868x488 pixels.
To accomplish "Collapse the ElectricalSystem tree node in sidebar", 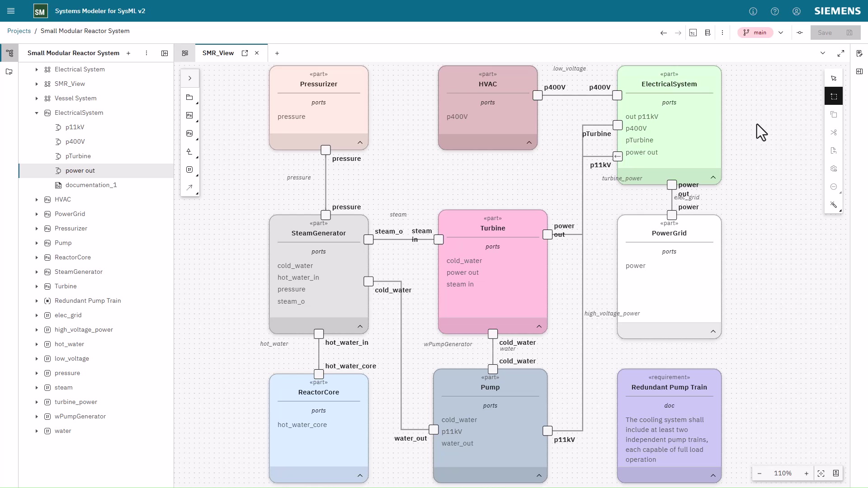I will [x=37, y=113].
